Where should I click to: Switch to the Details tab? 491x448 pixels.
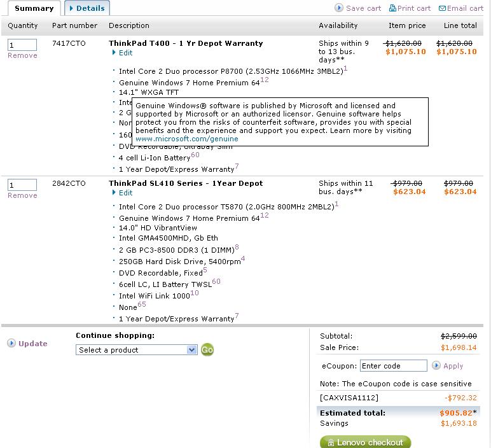point(87,8)
